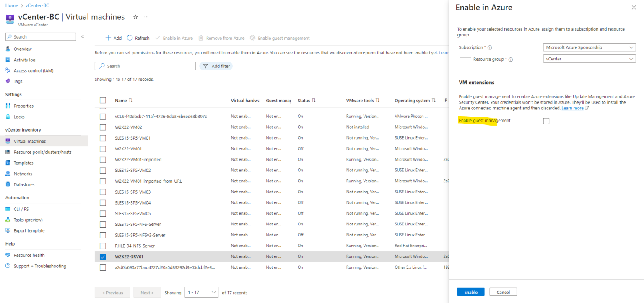This screenshot has height=303, width=644.
Task: Click the Add toolbar icon
Action: 108,38
